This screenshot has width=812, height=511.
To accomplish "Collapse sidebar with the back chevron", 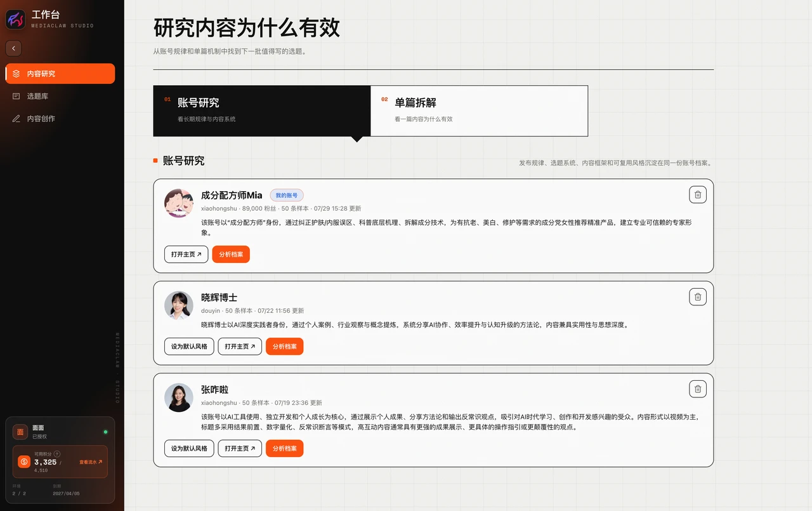I will (x=13, y=48).
